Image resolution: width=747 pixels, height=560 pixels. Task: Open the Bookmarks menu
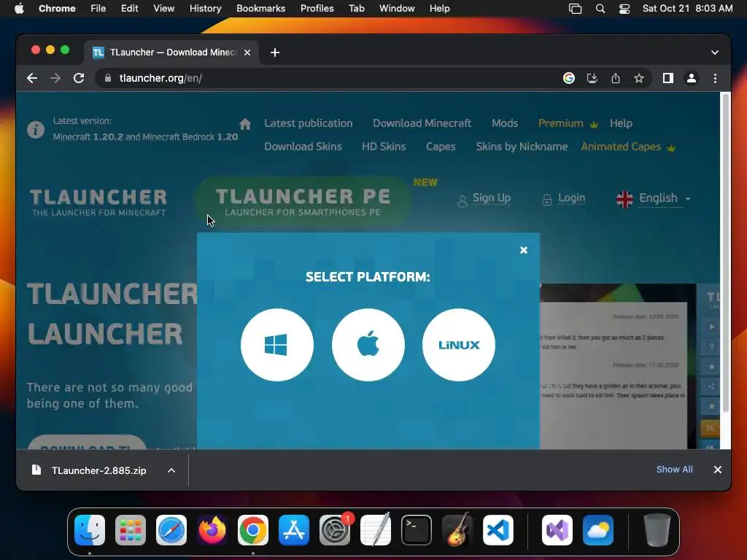click(x=260, y=8)
